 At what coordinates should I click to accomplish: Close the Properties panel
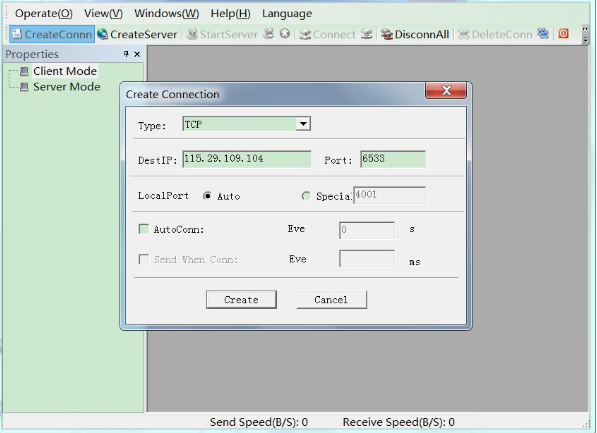pos(137,54)
